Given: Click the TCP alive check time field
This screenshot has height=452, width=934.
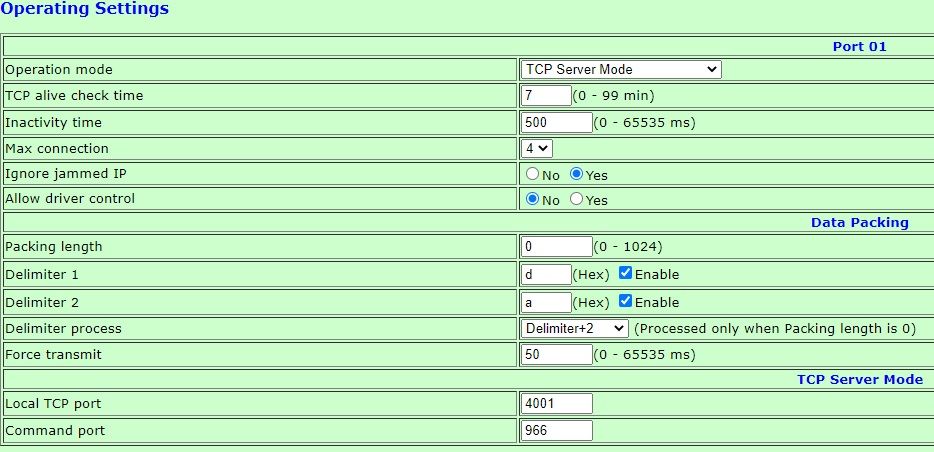Looking at the screenshot, I should click(546, 95).
